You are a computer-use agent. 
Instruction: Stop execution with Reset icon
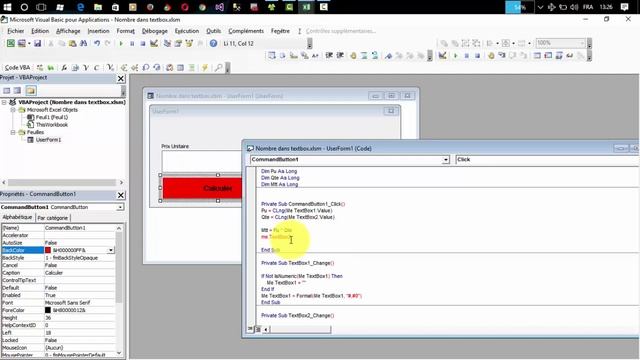tap(143, 43)
